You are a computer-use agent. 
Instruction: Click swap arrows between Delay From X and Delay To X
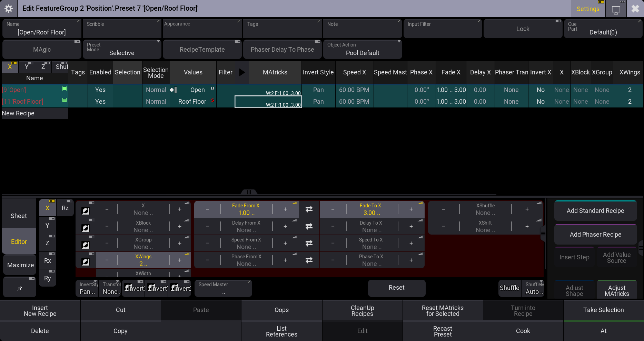tap(309, 226)
